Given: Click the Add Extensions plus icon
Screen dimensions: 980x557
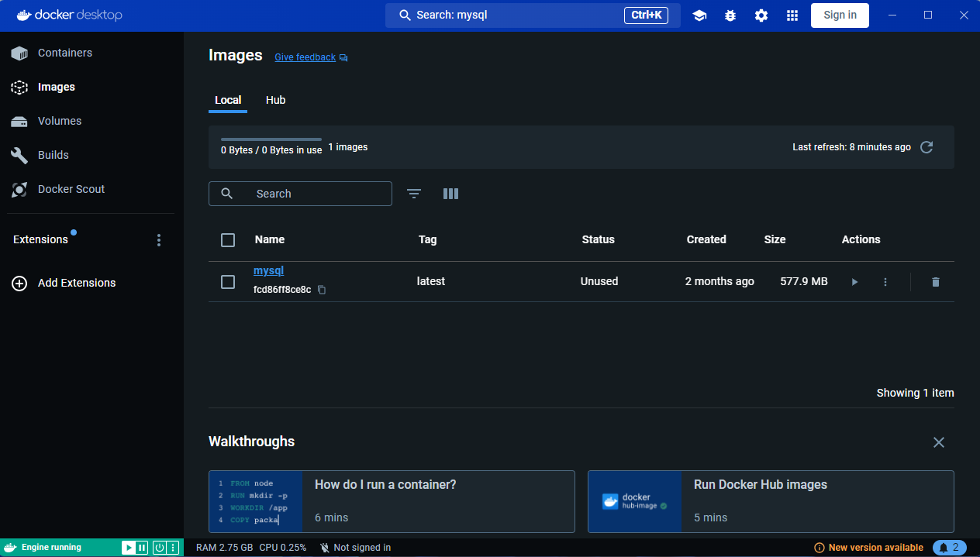Looking at the screenshot, I should pyautogui.click(x=19, y=283).
